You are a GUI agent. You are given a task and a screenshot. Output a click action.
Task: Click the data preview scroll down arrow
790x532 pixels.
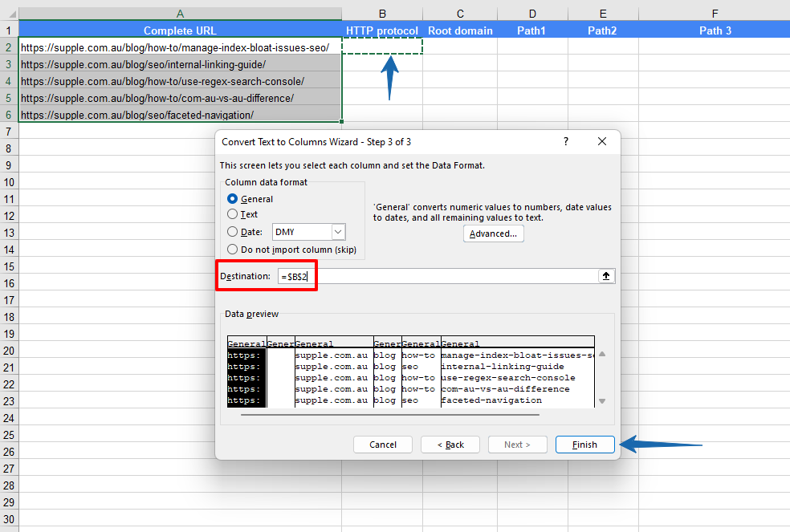(602, 401)
